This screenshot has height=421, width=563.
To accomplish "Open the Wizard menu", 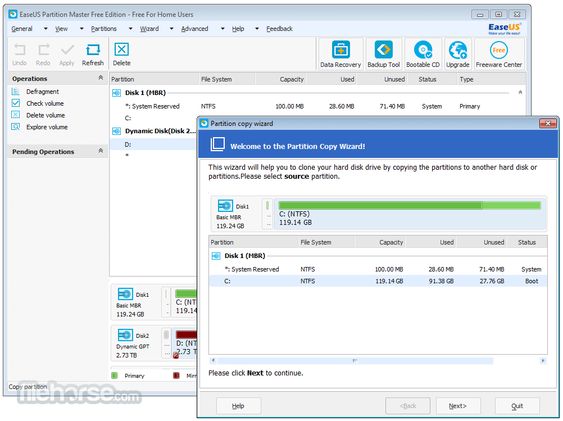I will [149, 29].
